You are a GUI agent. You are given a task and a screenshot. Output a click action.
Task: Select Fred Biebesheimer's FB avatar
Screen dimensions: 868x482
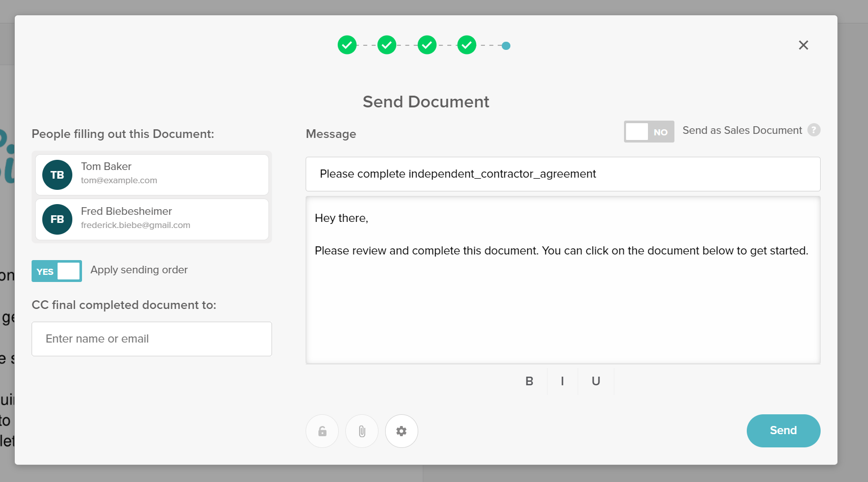57,219
